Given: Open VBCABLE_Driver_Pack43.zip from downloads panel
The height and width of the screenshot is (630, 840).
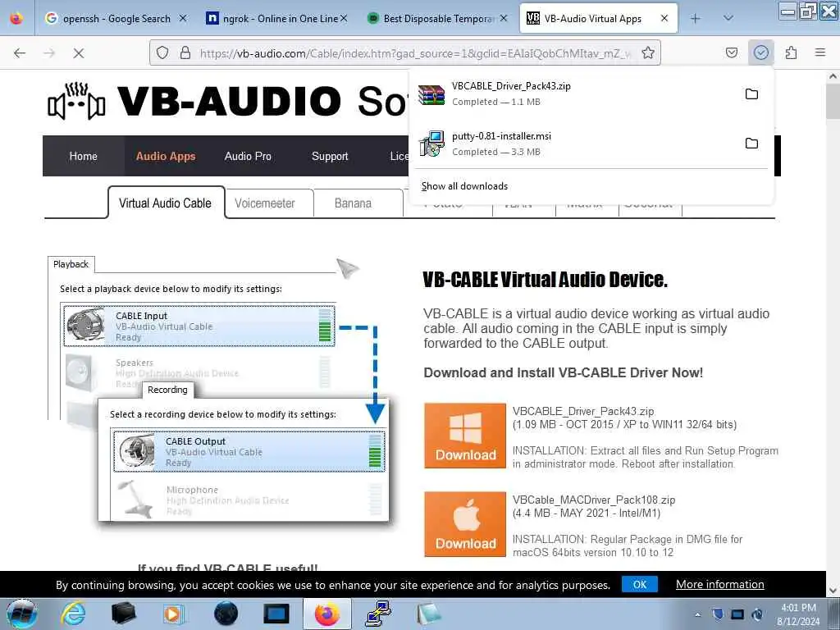Looking at the screenshot, I should point(577,94).
